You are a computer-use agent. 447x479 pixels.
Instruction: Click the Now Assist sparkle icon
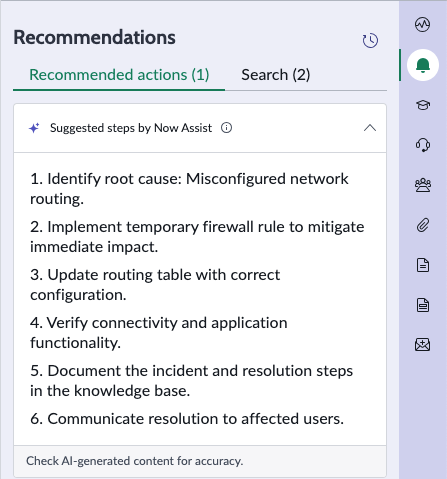[x=34, y=128]
